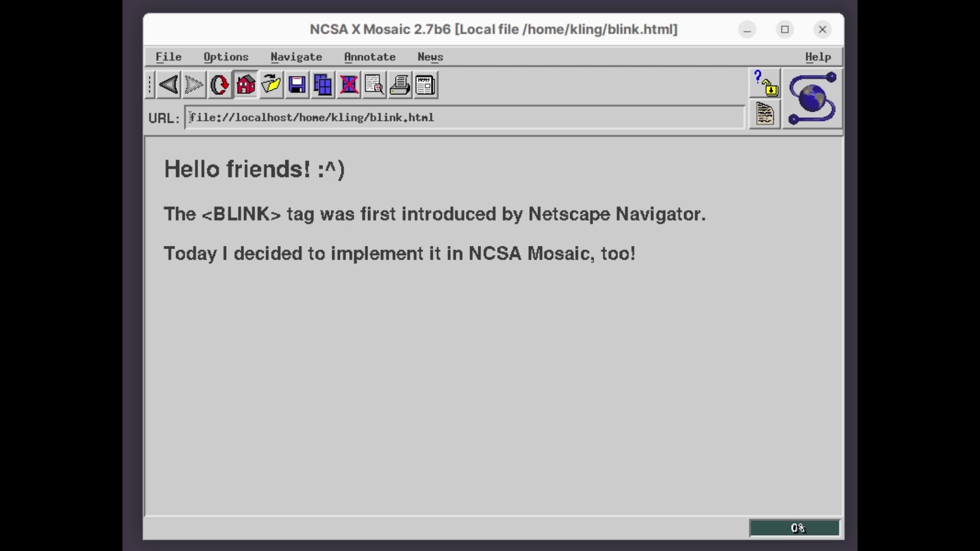Go to the Home document house icon
The height and width of the screenshot is (551, 980).
246,85
